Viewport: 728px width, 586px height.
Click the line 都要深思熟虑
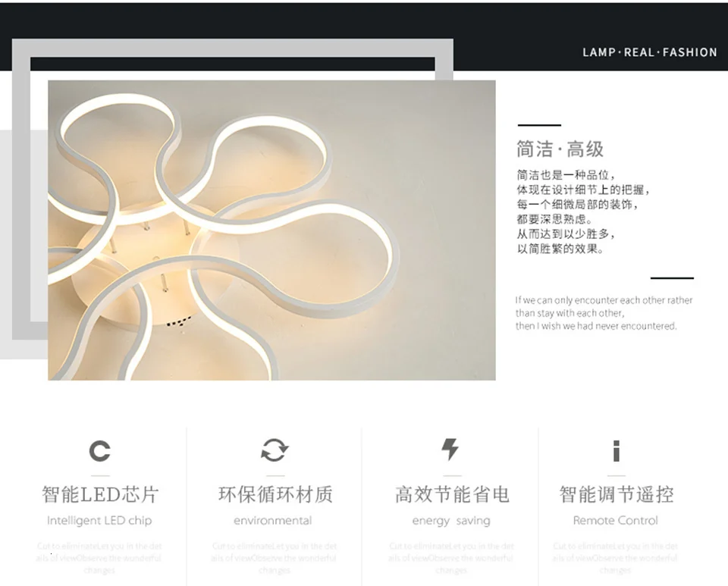click(555, 219)
